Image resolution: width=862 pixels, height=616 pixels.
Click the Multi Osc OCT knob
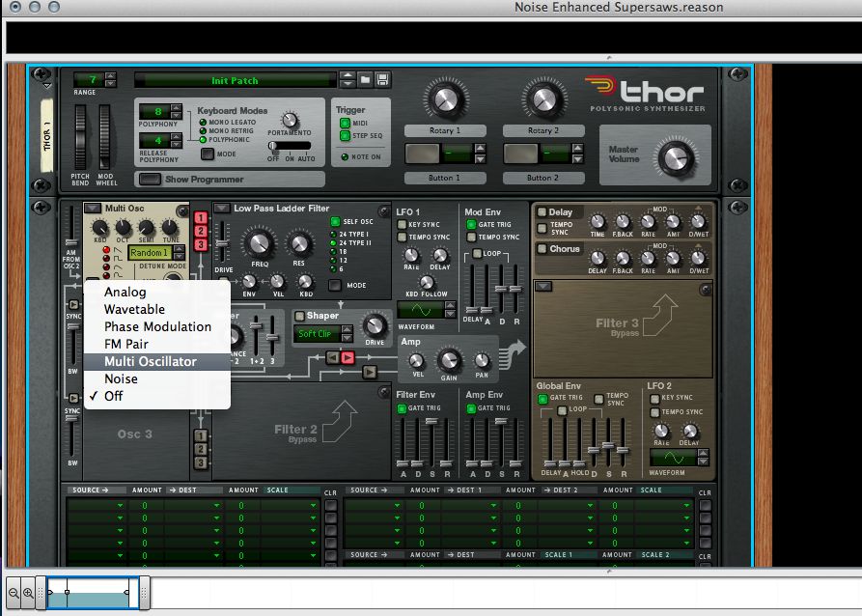point(123,227)
